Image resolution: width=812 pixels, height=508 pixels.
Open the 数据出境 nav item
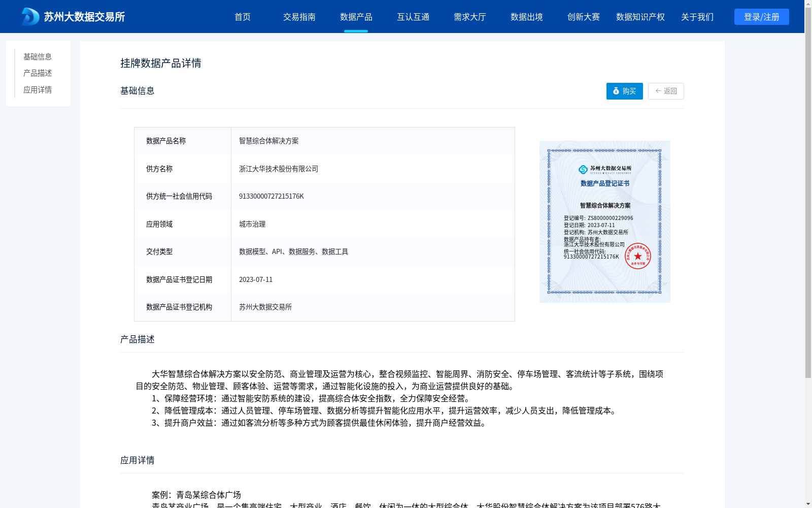(x=527, y=17)
